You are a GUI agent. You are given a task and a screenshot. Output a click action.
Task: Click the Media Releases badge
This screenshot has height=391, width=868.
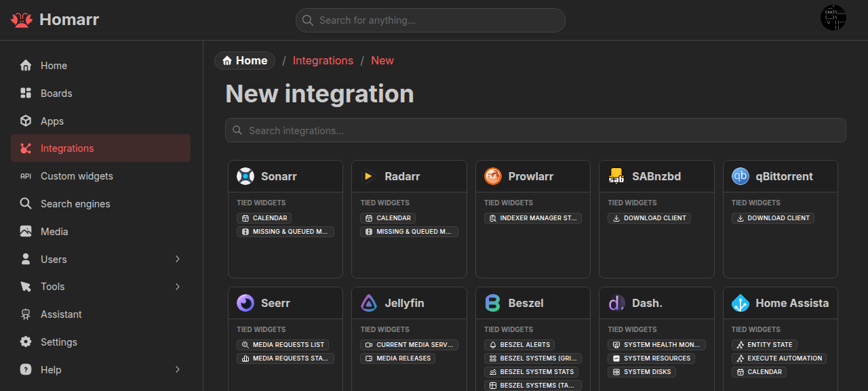pyautogui.click(x=397, y=358)
